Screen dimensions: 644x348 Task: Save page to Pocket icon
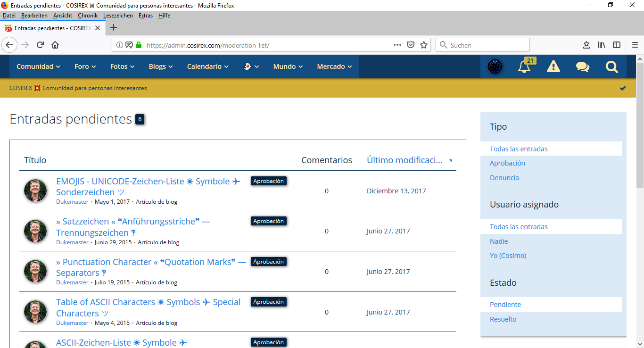click(411, 45)
